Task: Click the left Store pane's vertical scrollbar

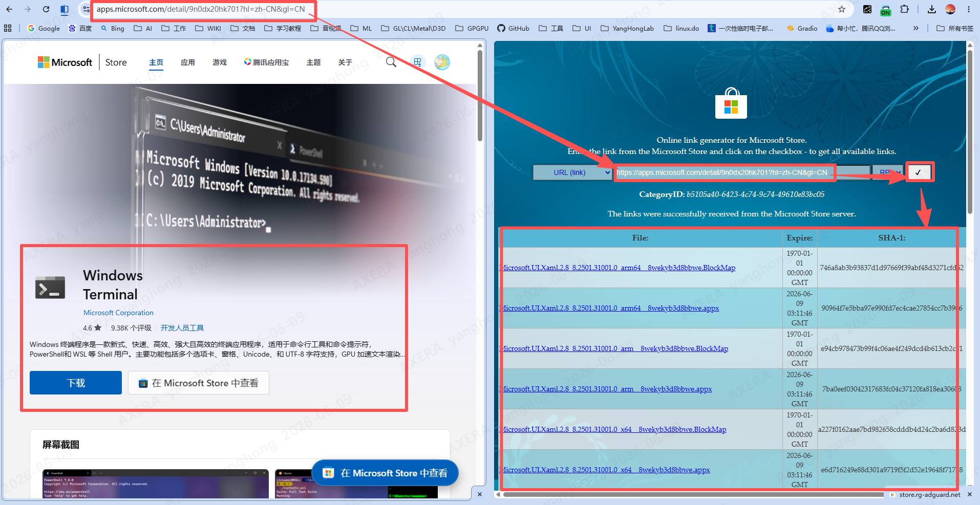Action: tap(480, 95)
